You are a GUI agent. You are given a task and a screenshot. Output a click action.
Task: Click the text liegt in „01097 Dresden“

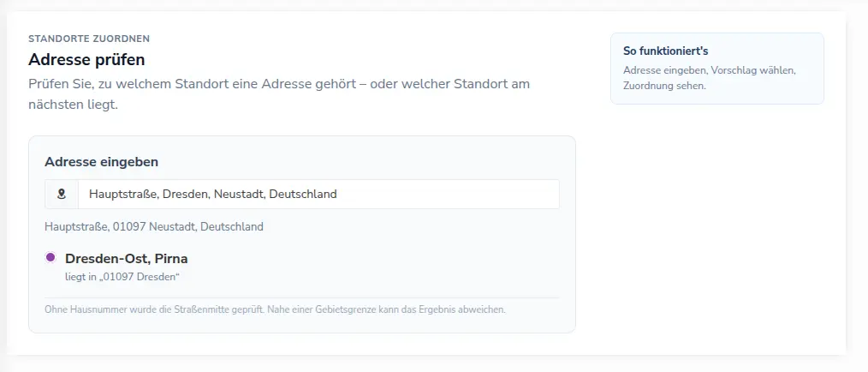coord(122,277)
